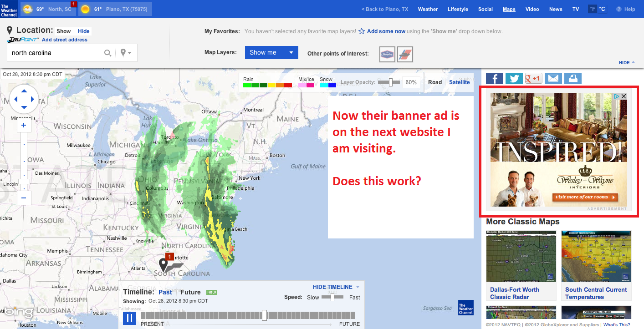
Task: Click the blue snow legend swatch
Action: tap(332, 85)
